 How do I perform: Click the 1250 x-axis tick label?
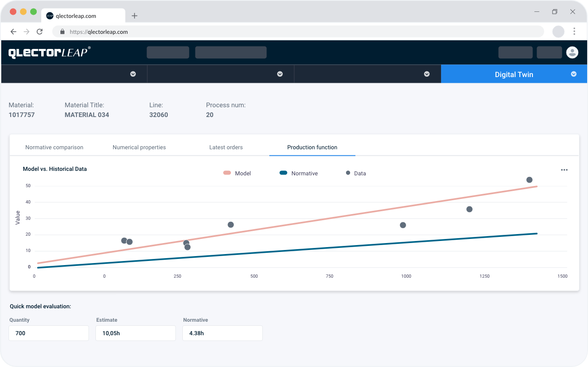pyautogui.click(x=484, y=276)
